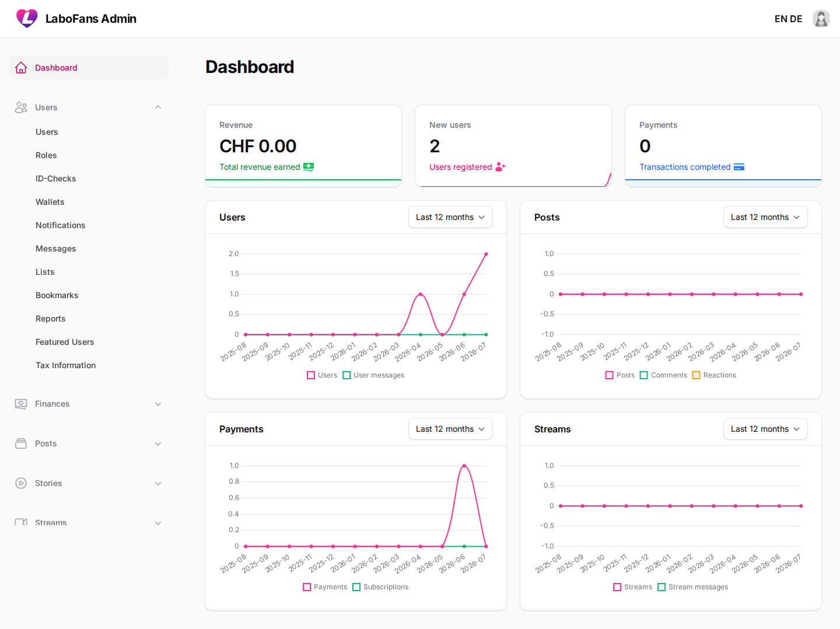
Task: Toggle Payments series in Payments chart legend
Action: coord(325,587)
